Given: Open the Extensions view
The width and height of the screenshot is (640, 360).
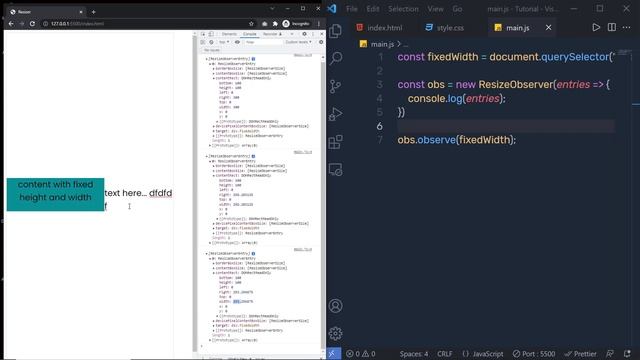Looking at the screenshot, I should [x=336, y=142].
